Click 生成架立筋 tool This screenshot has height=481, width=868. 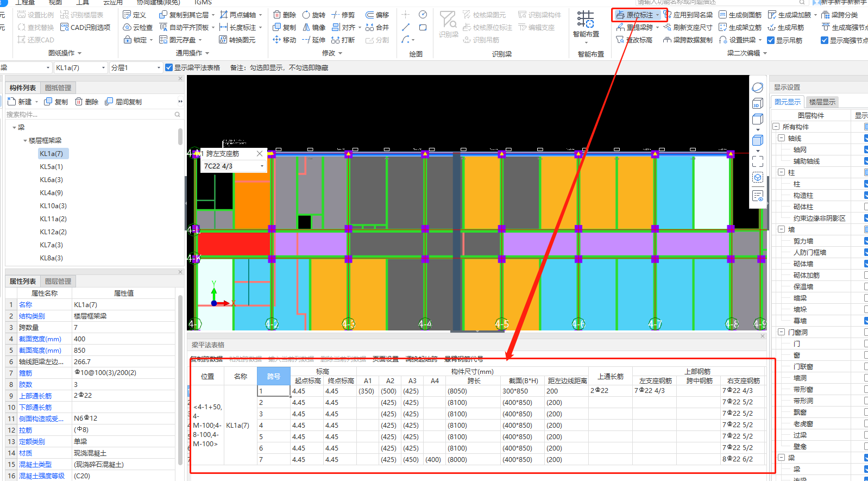[x=740, y=27]
